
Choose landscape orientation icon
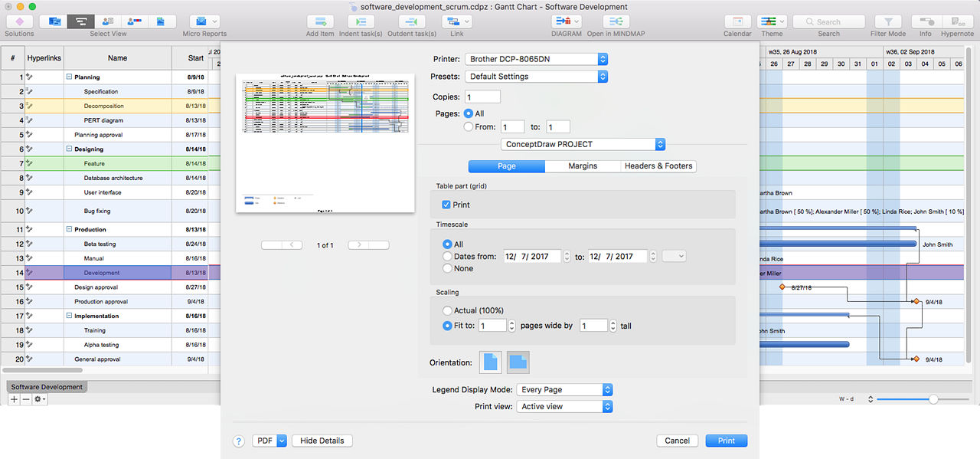click(x=518, y=362)
